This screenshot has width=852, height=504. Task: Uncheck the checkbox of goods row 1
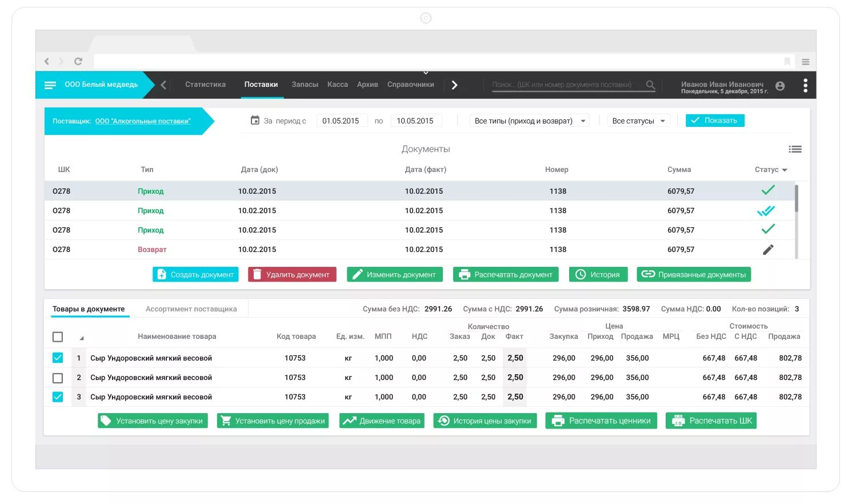(58, 358)
